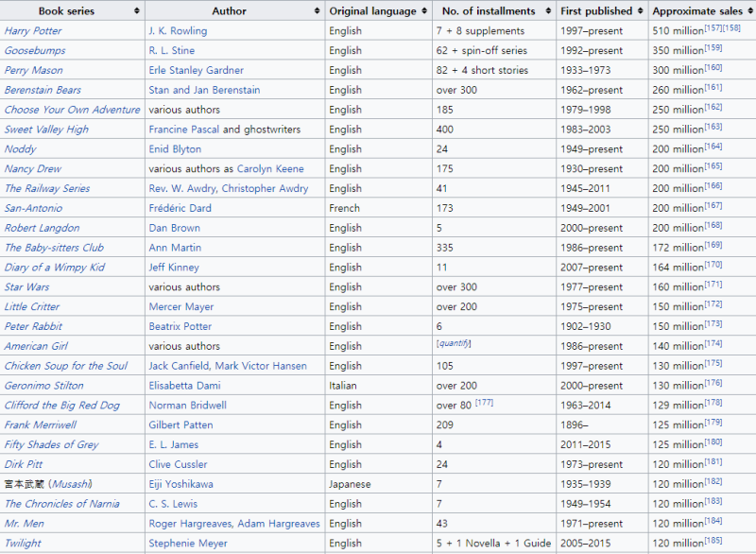
Task: Open The Baby-sitters Club link
Action: click(54, 248)
